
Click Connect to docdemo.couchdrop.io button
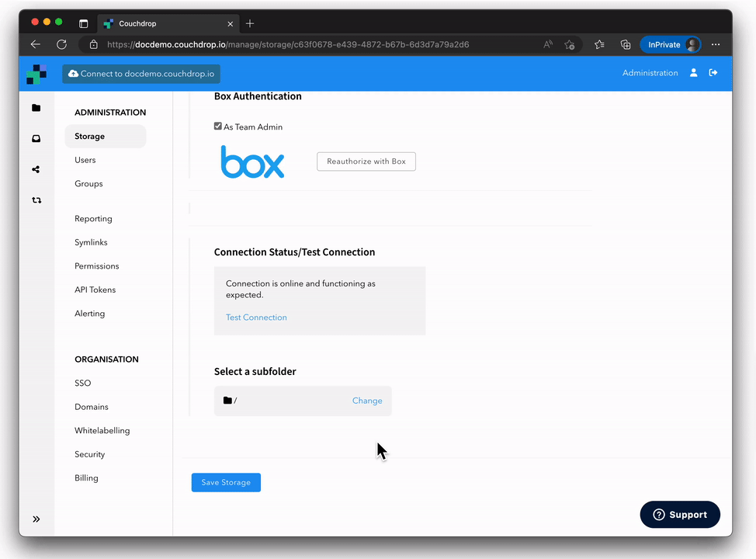141,74
